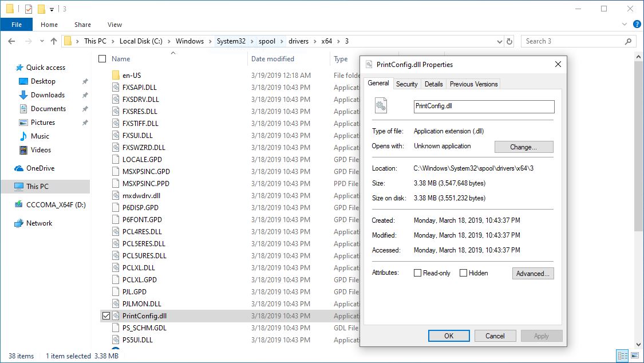Open Music in navigation pane
This screenshot has height=363, width=644.
40,136
